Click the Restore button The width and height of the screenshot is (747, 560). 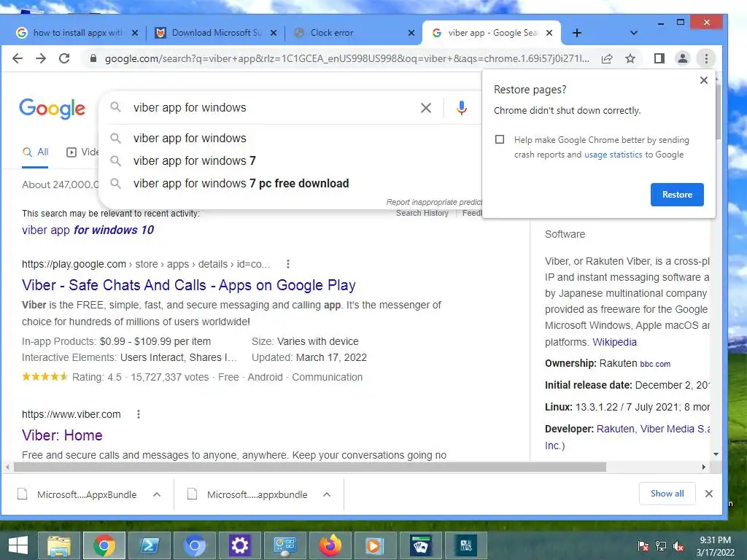(677, 195)
